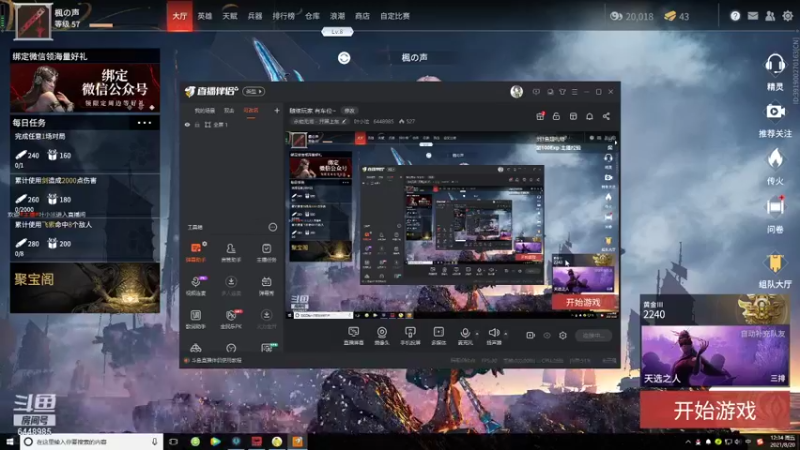Open the game help question mark icon
The image size is (800, 450).
pyautogui.click(x=735, y=16)
